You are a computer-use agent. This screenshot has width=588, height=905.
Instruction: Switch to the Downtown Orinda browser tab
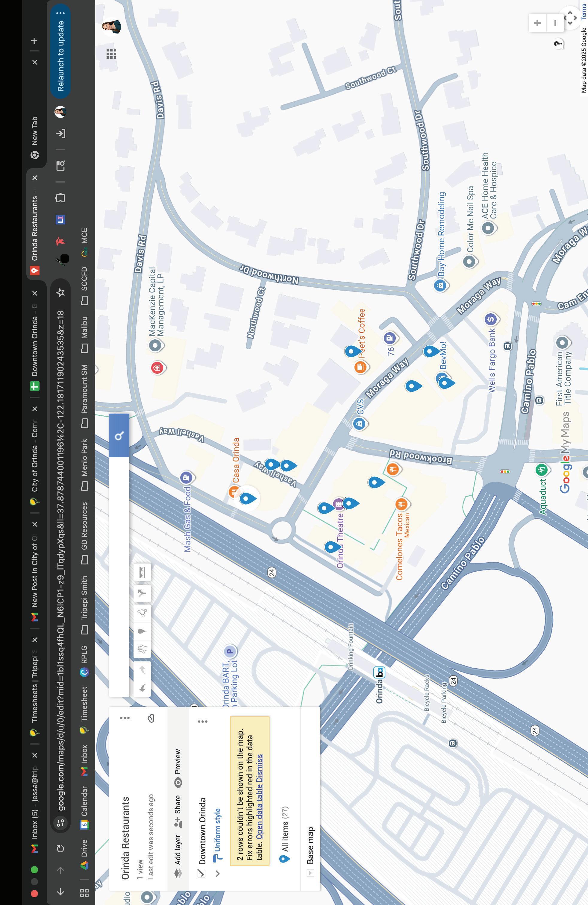tap(35, 342)
